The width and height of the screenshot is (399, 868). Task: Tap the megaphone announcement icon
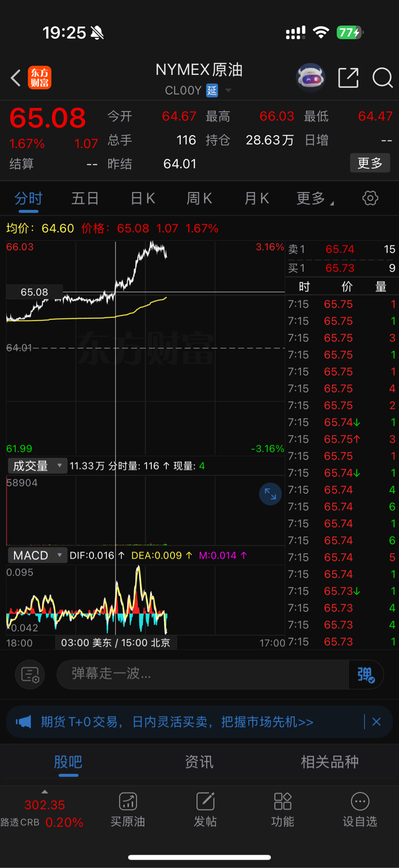pos(23,721)
